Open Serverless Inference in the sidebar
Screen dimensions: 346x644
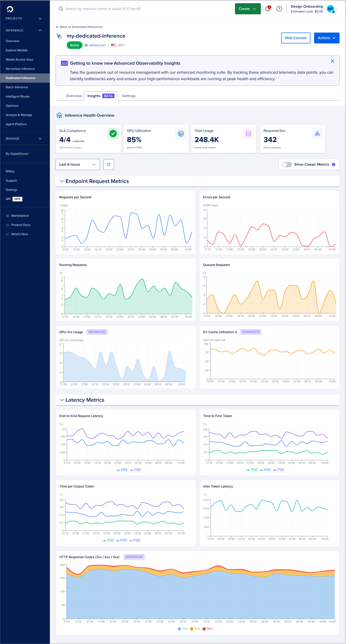click(x=20, y=69)
